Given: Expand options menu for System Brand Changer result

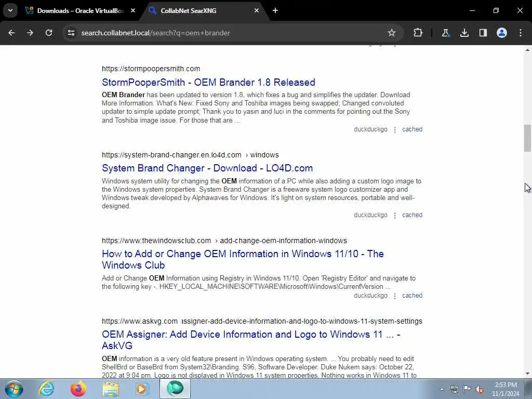Looking at the screenshot, I should 395,216.
